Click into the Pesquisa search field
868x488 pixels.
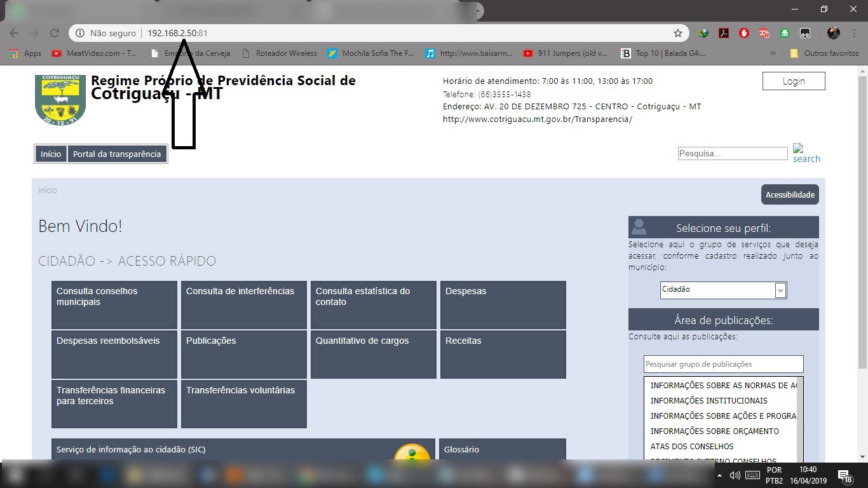coord(733,153)
